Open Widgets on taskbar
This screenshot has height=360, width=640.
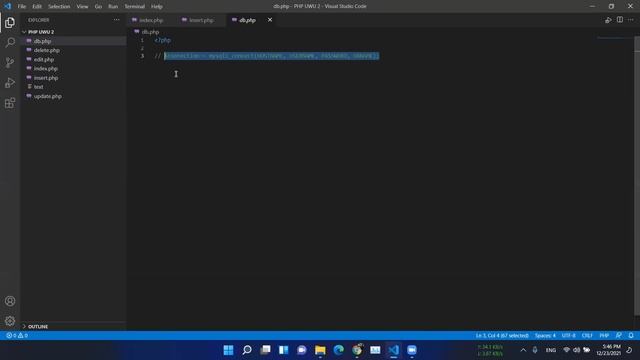[x=284, y=350]
